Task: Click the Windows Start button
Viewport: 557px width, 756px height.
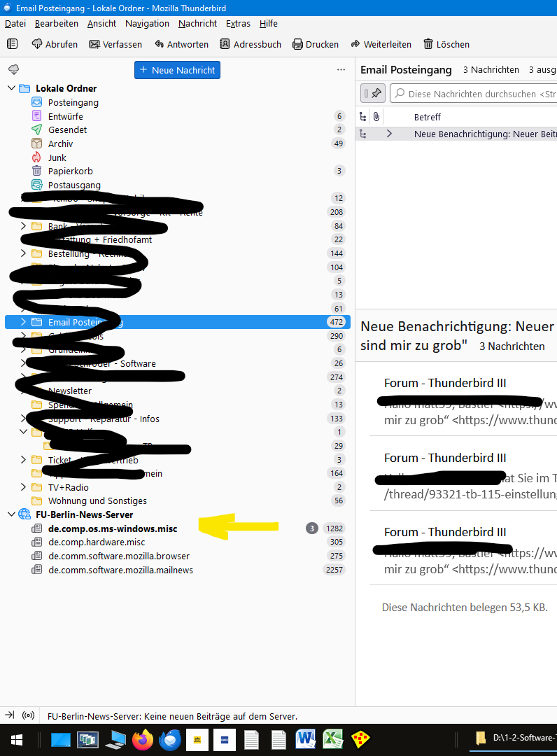Action: (17, 740)
